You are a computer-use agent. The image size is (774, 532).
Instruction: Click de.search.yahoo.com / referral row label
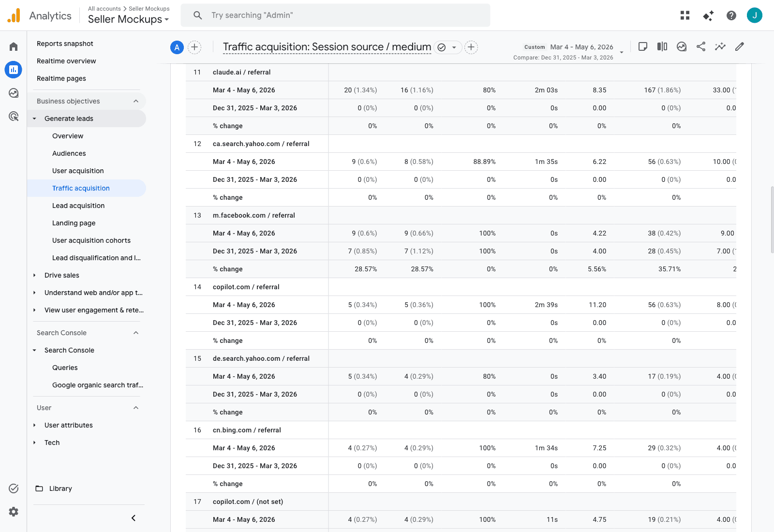[x=261, y=358]
